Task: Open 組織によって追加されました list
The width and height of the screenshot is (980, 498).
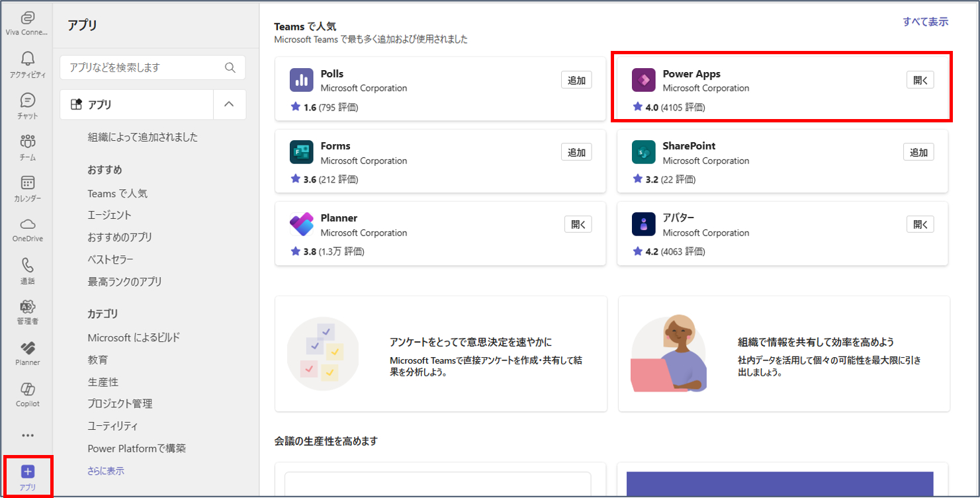Action: point(143,138)
